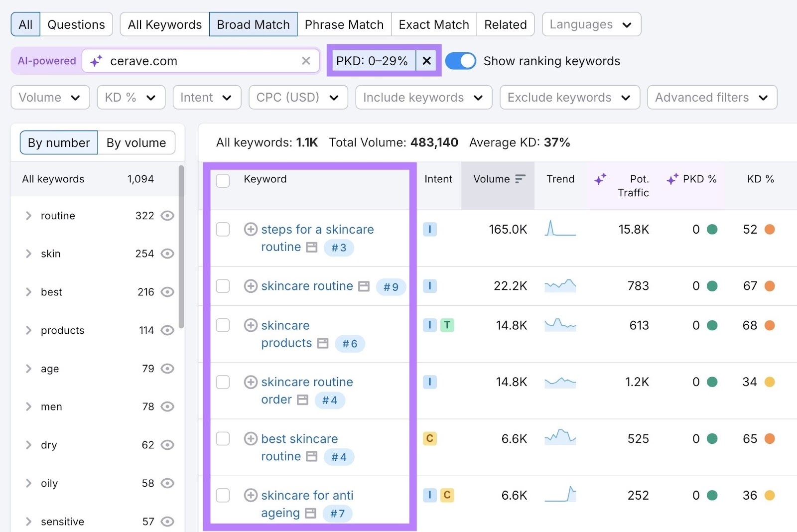The image size is (797, 532).
Task: Disable Show ranking keywords toggle
Action: 460,61
